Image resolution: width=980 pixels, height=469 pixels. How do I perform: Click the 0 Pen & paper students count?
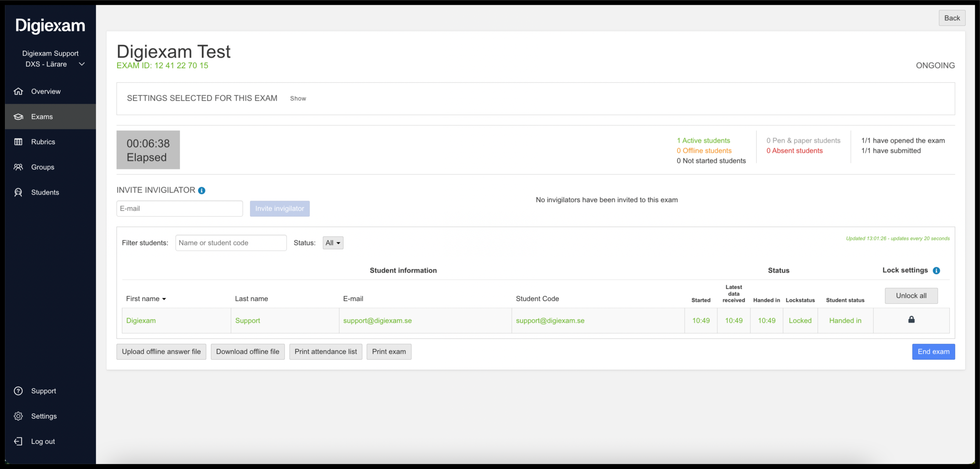pos(804,140)
